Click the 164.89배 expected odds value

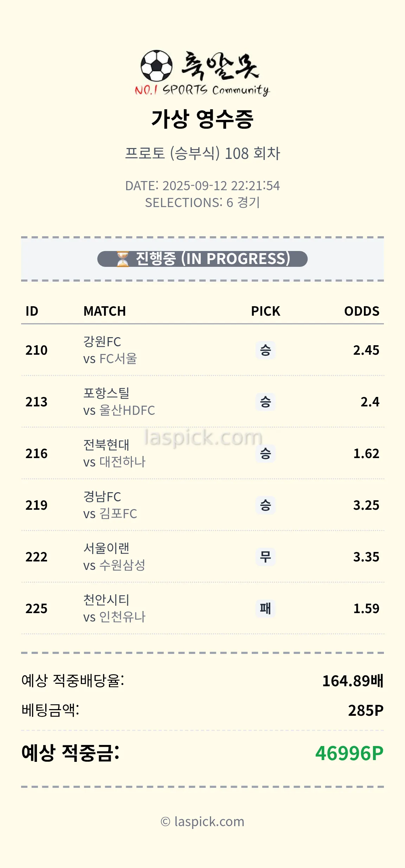(353, 681)
